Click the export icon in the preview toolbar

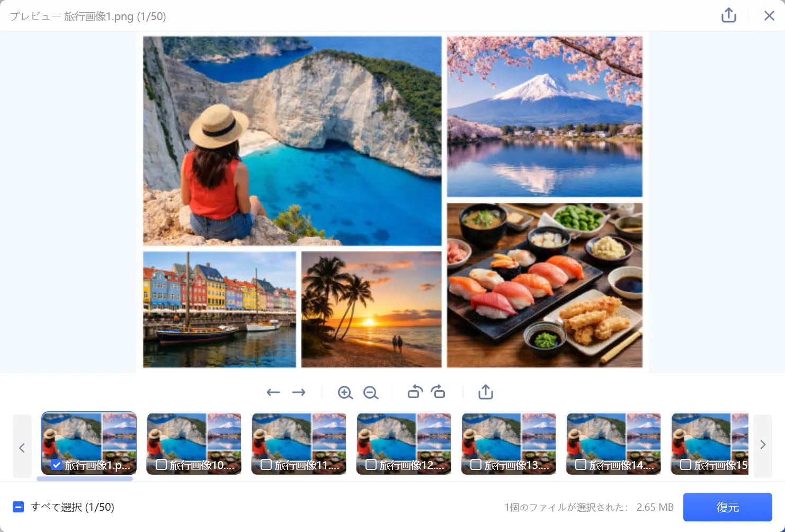(x=486, y=392)
